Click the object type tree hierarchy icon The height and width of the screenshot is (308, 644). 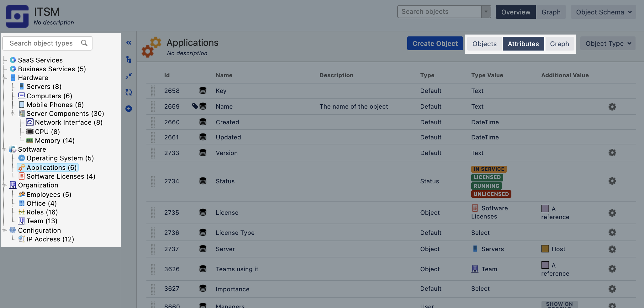pyautogui.click(x=129, y=60)
